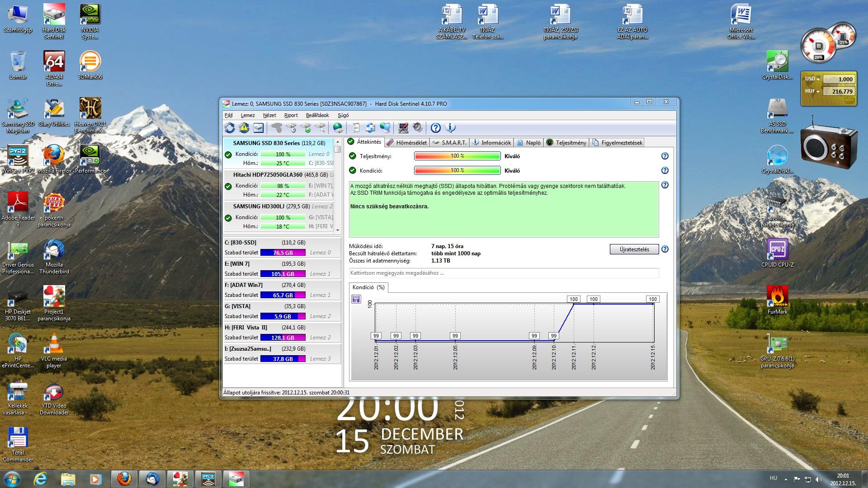Click the yellow warning alert toolbar icon
868x488 pixels.
tap(244, 128)
